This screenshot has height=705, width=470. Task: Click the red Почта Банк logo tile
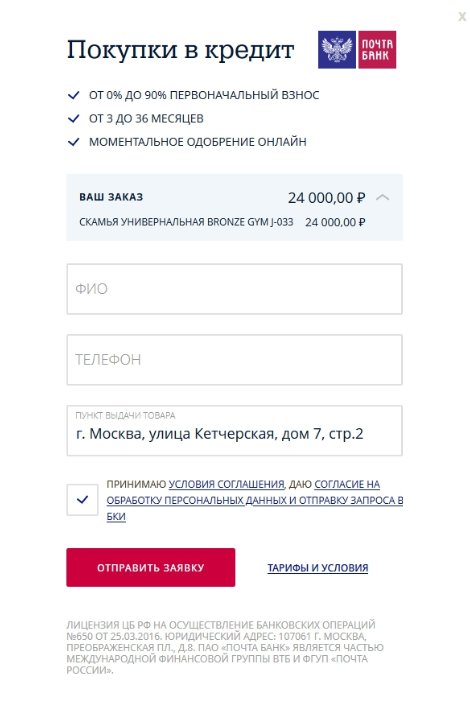pos(377,49)
